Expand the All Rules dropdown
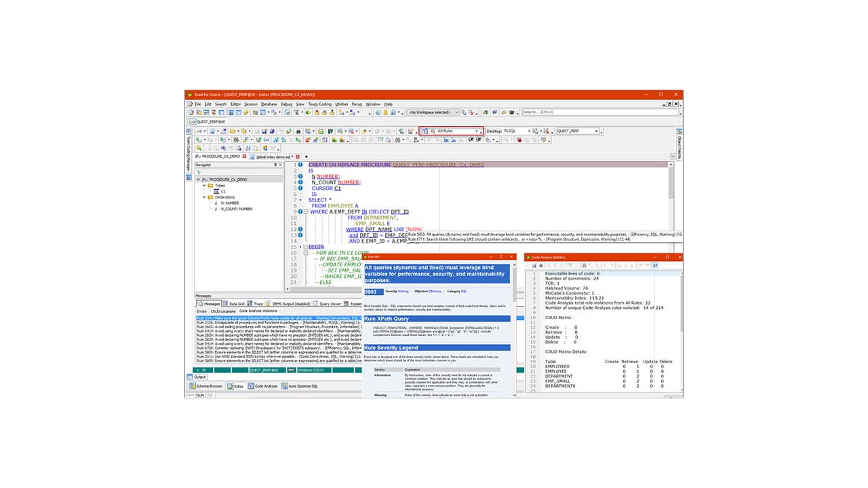 point(477,130)
